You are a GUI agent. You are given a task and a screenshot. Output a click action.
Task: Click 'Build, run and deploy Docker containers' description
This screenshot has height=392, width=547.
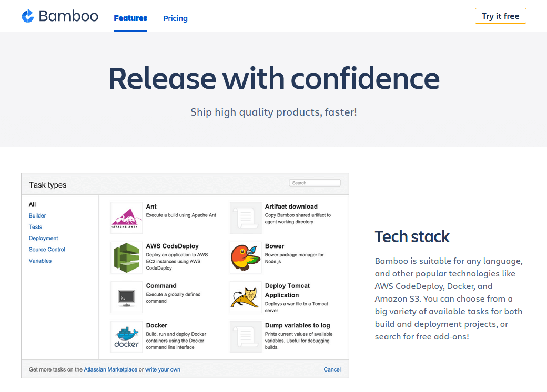(x=176, y=341)
